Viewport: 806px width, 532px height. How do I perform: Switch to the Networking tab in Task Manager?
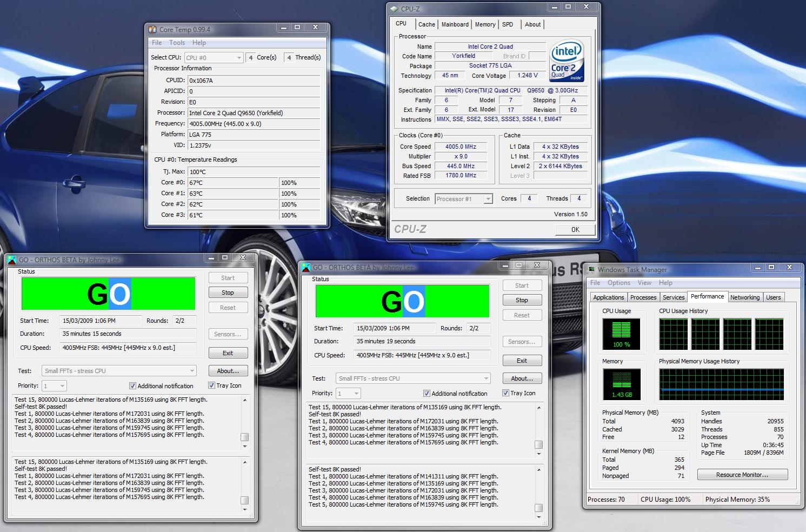(x=745, y=297)
